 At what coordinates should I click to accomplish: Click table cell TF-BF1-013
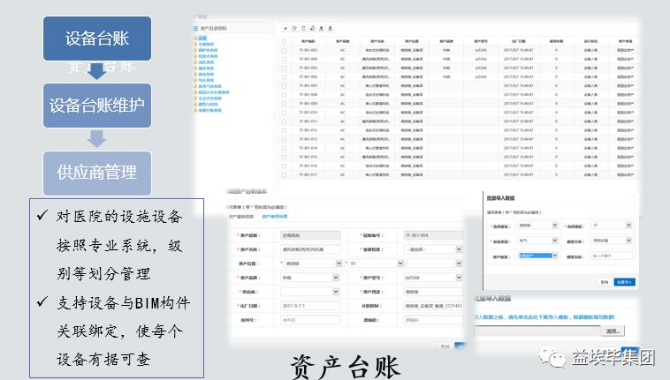308,139
